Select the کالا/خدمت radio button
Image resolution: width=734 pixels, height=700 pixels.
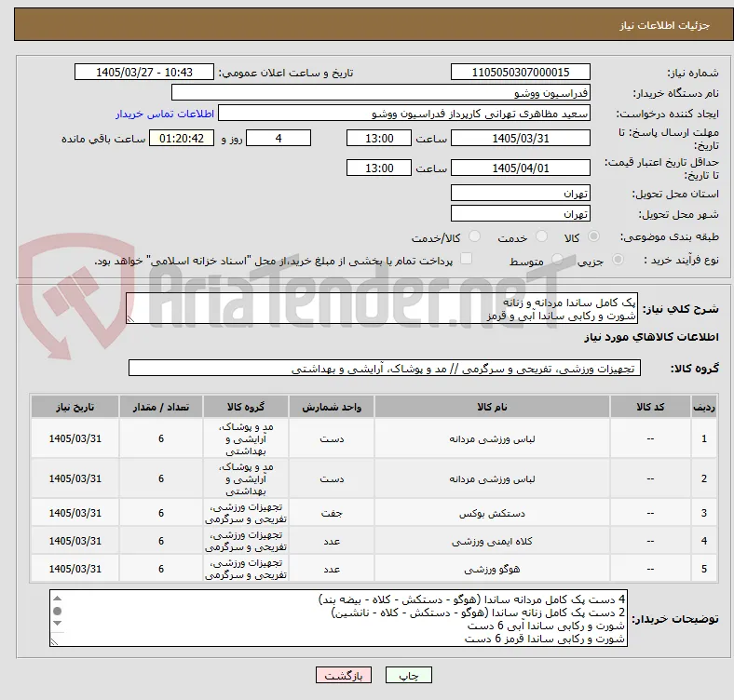475,236
